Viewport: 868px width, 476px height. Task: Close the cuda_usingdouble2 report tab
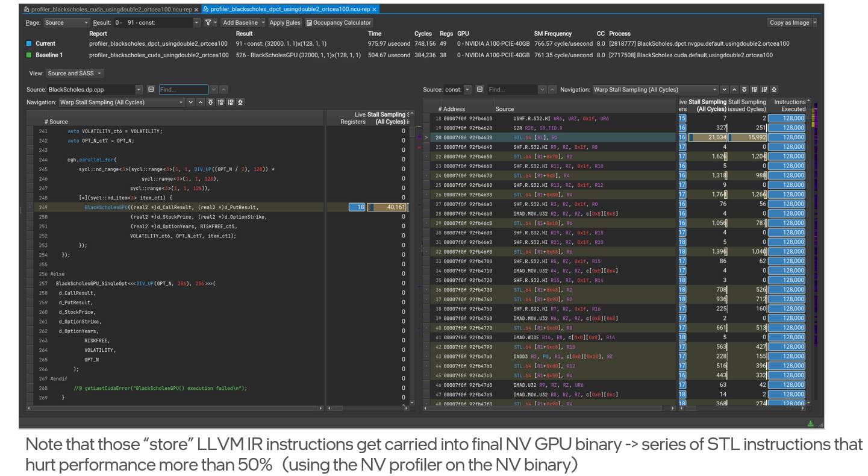click(x=196, y=10)
